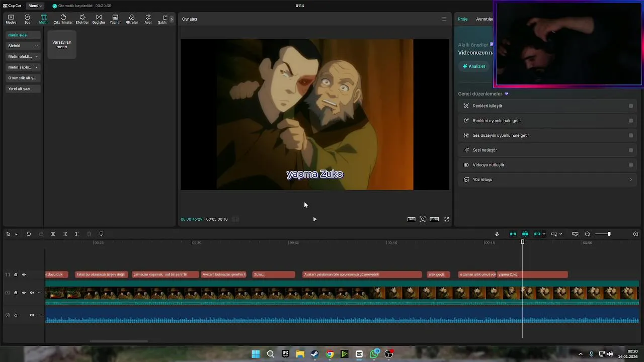Select the 'artık geçti' text clip
This screenshot has height=362, width=644.
tap(438, 275)
